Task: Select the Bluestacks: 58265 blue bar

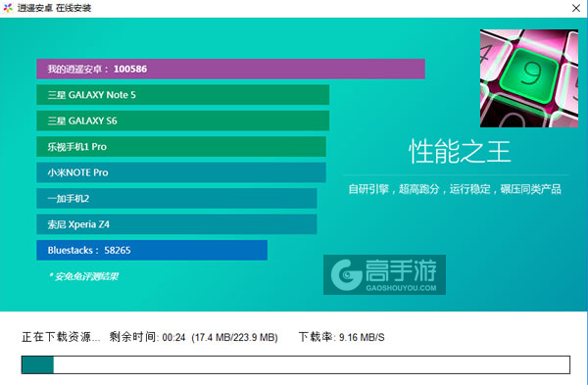Action: (x=152, y=250)
